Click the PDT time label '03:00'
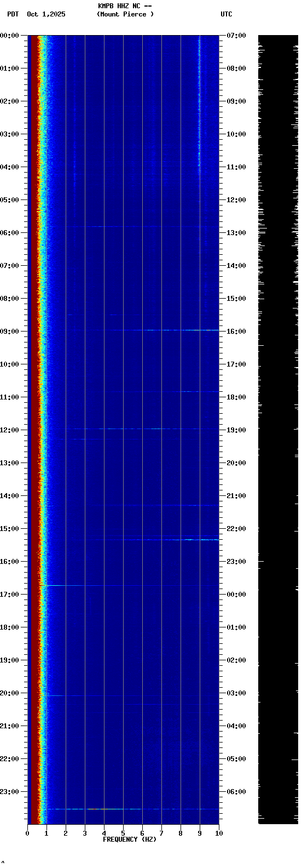Screen dimensions: 302x868 point(9,134)
